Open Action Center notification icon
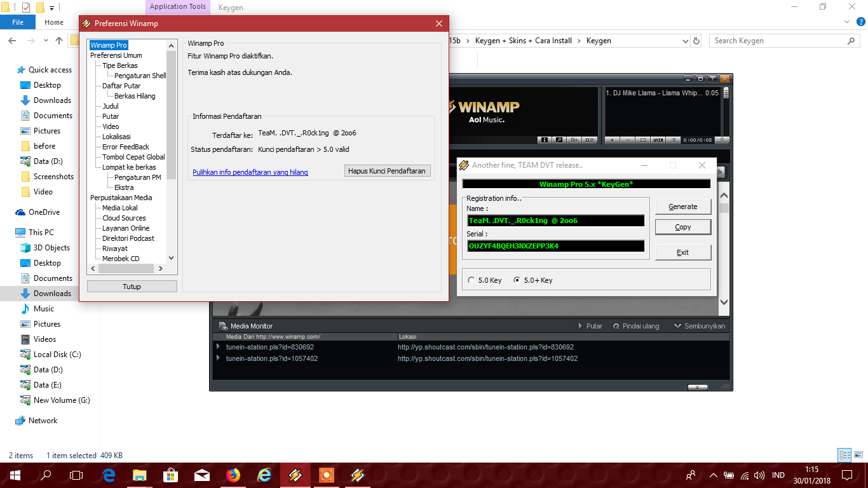The height and width of the screenshot is (488, 868). (x=847, y=475)
